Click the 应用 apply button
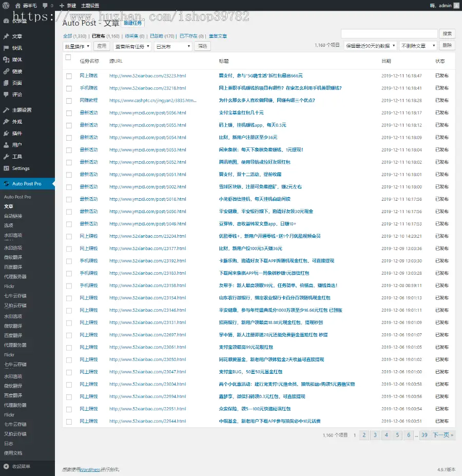The width and height of the screenshot is (462, 476). [x=102, y=46]
